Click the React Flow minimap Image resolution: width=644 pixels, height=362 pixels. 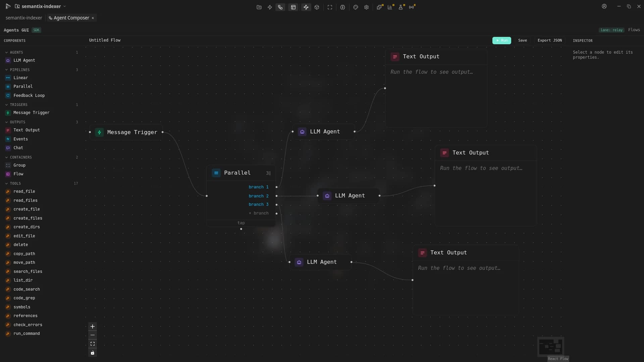pyautogui.click(x=550, y=347)
